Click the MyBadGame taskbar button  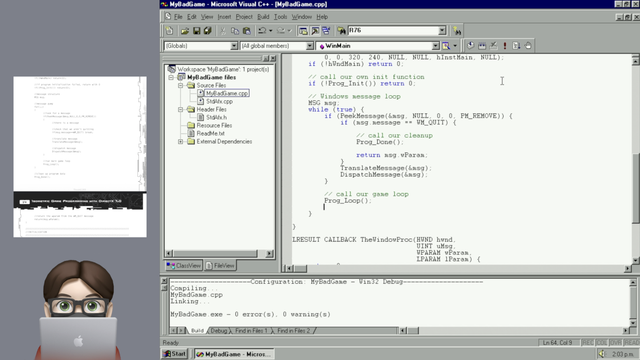(234, 354)
